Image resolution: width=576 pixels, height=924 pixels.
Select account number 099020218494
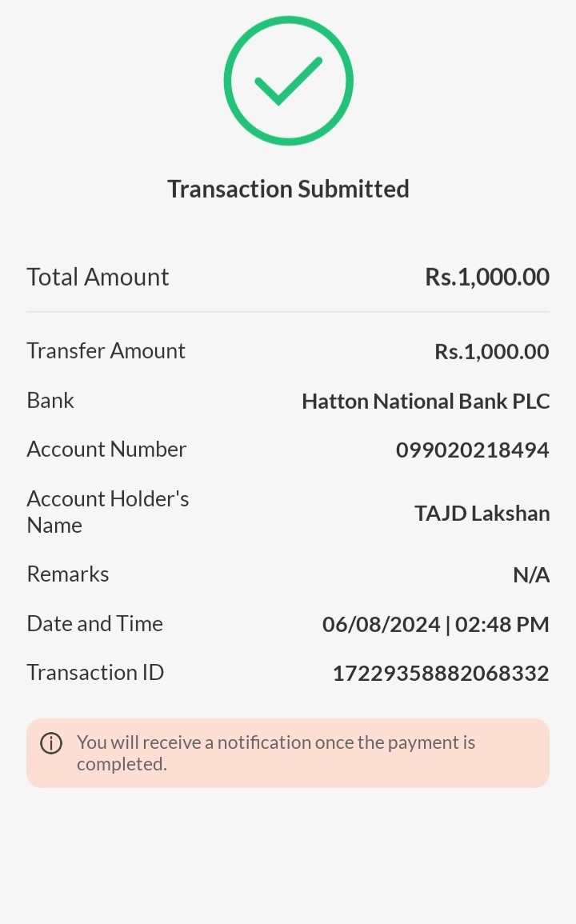click(472, 450)
